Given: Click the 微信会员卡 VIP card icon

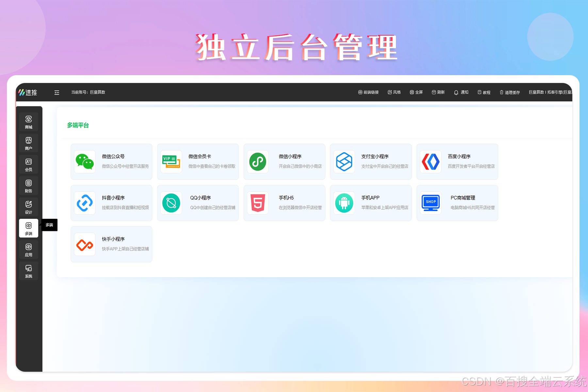Looking at the screenshot, I should coord(171,162).
